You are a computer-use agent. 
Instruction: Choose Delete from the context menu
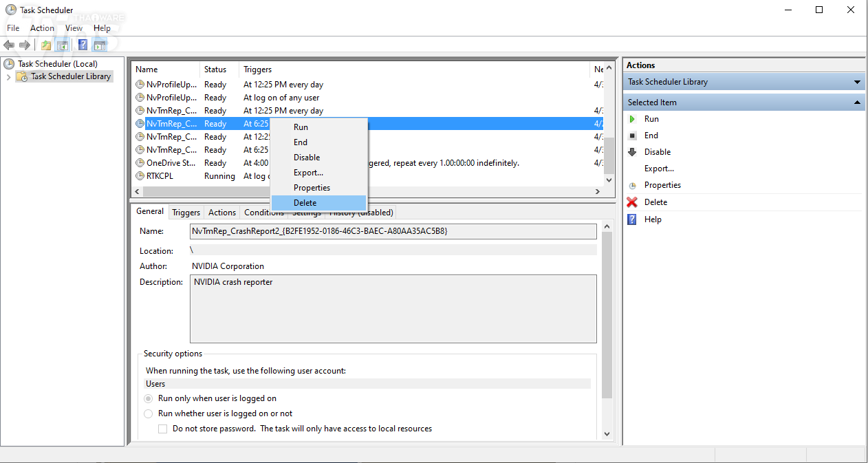(x=305, y=203)
